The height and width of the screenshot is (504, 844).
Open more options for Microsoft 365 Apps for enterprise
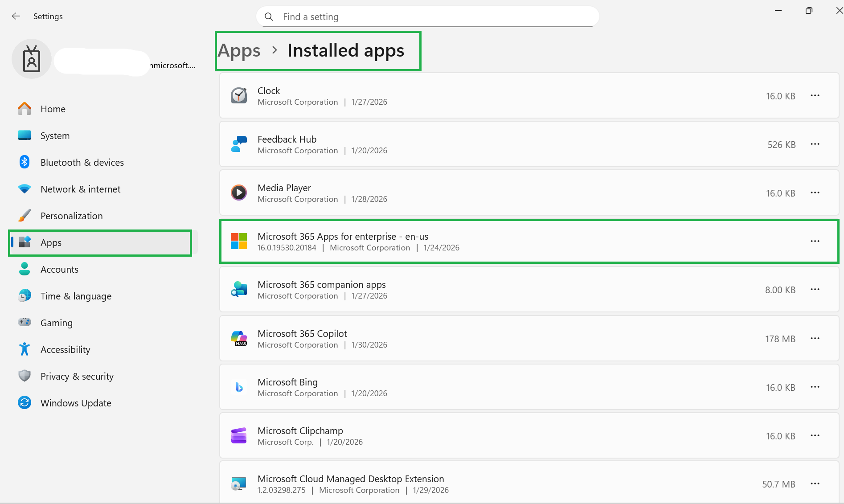(x=815, y=241)
